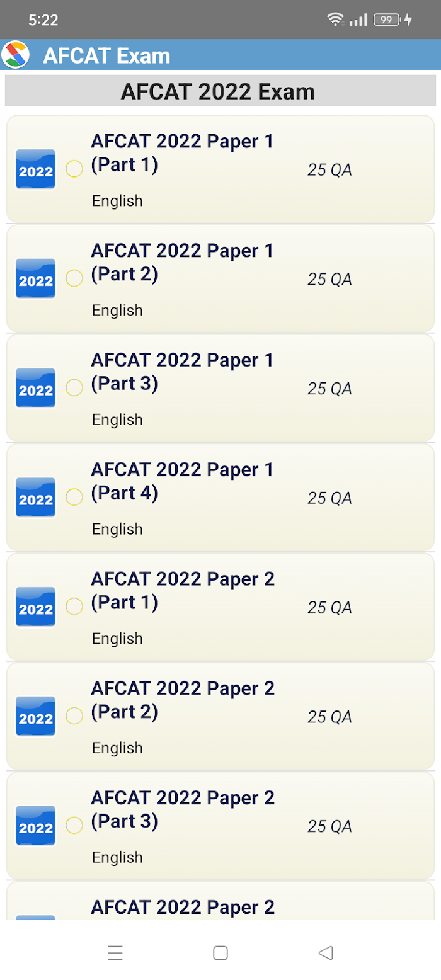Tap 25 QA label of Paper 1 Part 4

pos(329,498)
